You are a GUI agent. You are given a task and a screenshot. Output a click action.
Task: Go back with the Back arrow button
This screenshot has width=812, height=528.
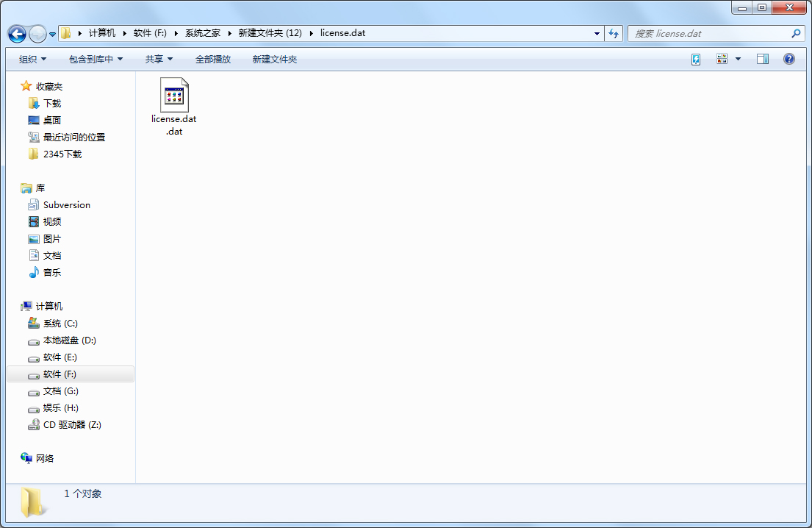pyautogui.click(x=17, y=35)
